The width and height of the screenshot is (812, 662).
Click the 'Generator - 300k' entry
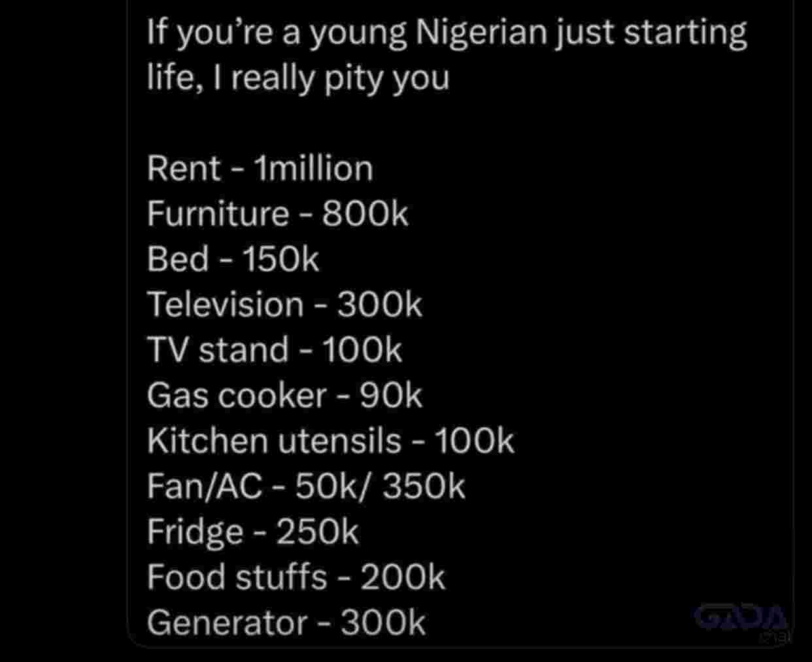click(x=286, y=622)
